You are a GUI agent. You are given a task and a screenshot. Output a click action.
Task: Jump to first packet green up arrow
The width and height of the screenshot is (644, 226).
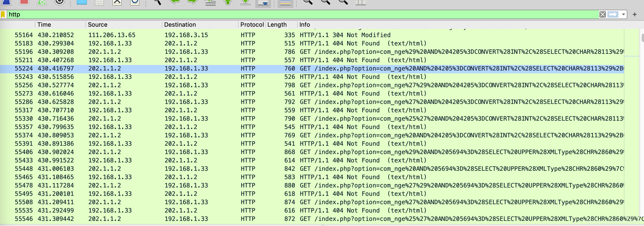(x=228, y=2)
